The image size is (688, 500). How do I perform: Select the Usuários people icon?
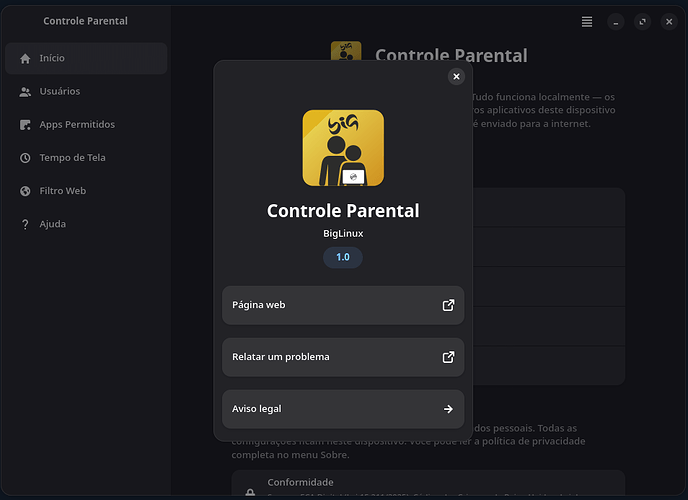pyautogui.click(x=25, y=92)
